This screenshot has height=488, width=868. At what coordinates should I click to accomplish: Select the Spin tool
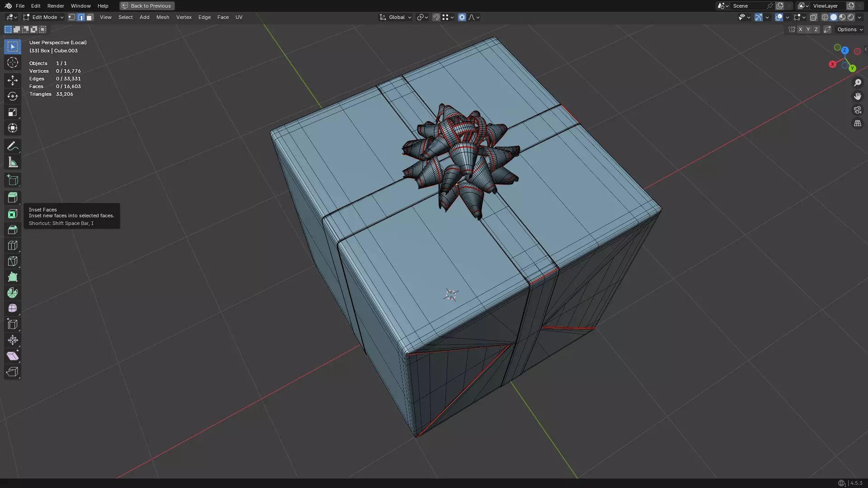13,293
